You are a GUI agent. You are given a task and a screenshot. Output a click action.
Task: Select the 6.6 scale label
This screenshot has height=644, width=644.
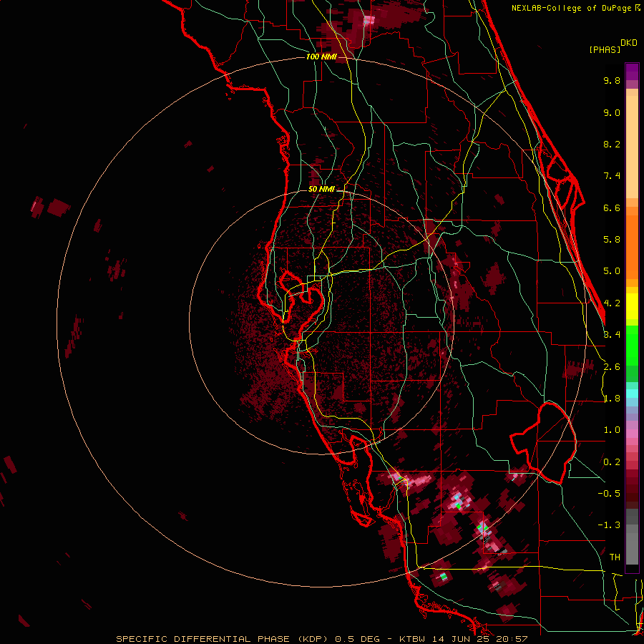pyautogui.click(x=612, y=208)
